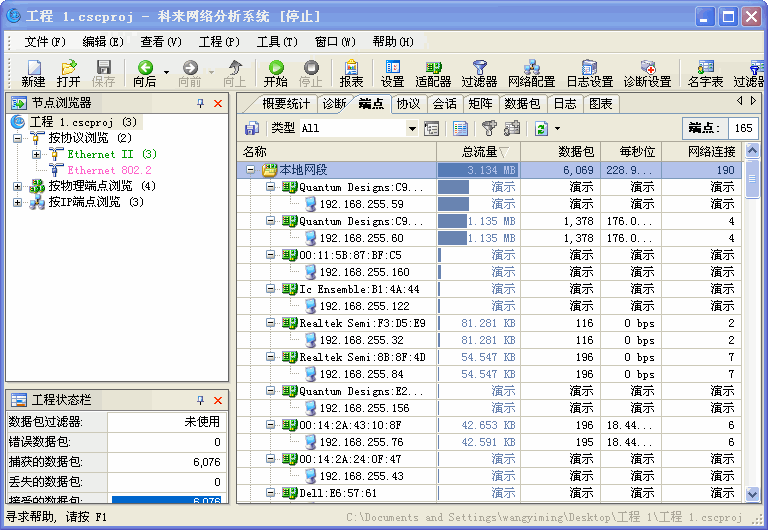Viewport: 768px width, 530px height.
Task: Open the 工具(T) menu
Action: pyautogui.click(x=277, y=42)
